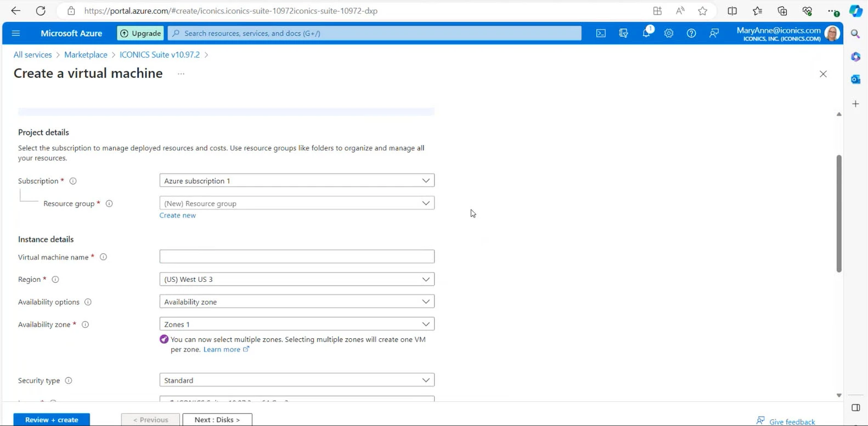The image size is (868, 426).
Task: Click the Next : Disks button
Action: click(x=217, y=419)
